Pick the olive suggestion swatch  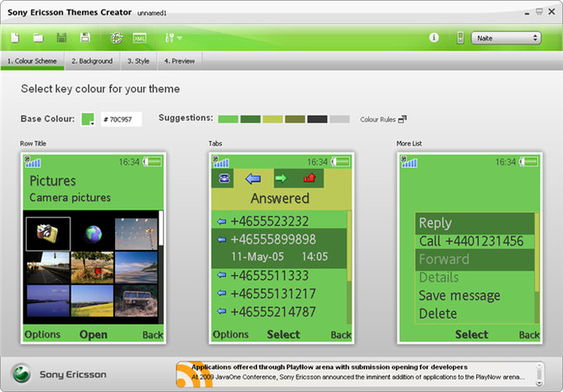[295, 119]
